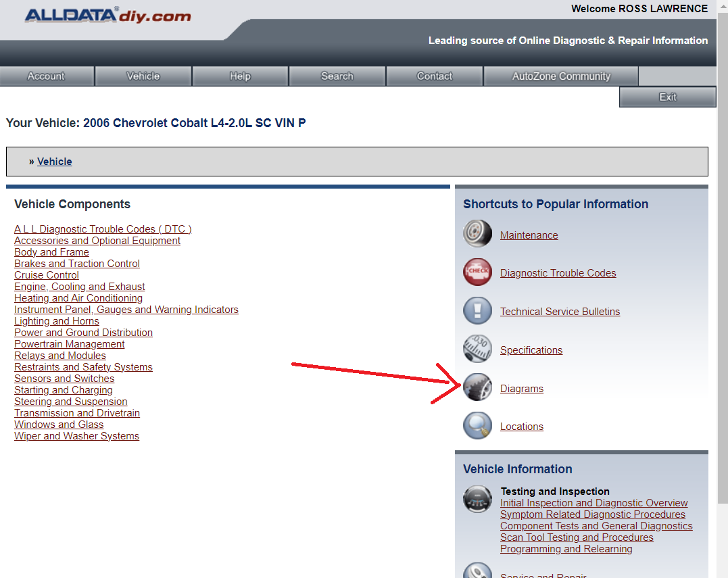This screenshot has height=578, width=728.
Task: Open Brakes and Traction Control link
Action: point(76,264)
